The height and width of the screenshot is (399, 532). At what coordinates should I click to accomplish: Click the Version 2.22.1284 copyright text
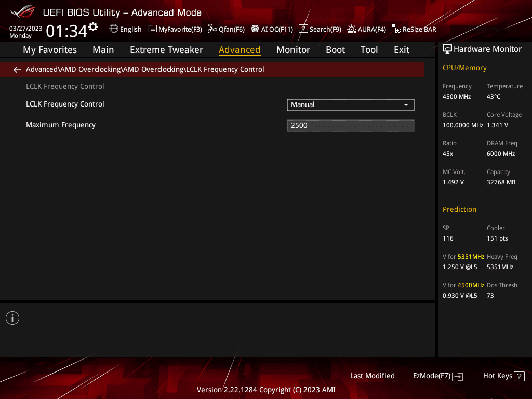[x=266, y=390]
